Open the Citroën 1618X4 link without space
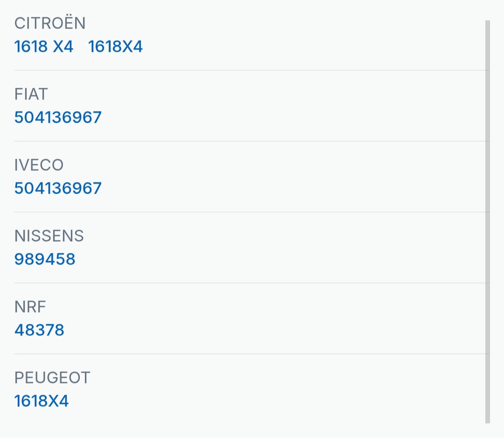504x438 pixels. [x=115, y=47]
